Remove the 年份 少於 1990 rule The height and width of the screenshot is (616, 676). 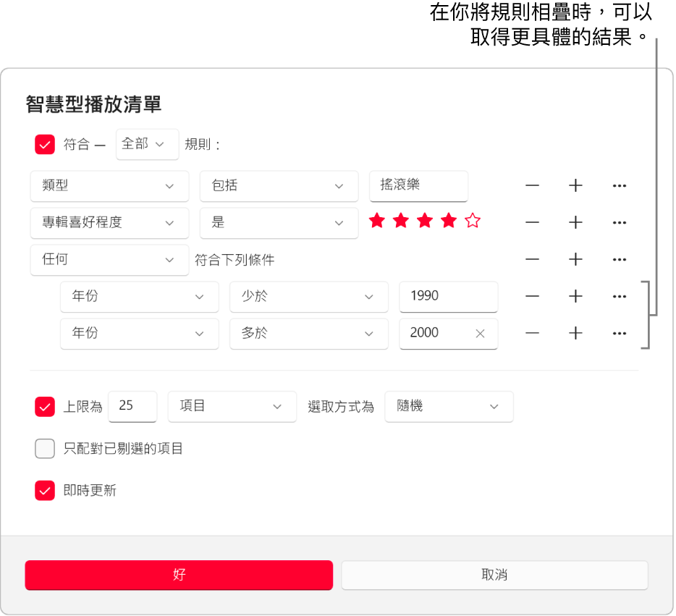(x=532, y=296)
